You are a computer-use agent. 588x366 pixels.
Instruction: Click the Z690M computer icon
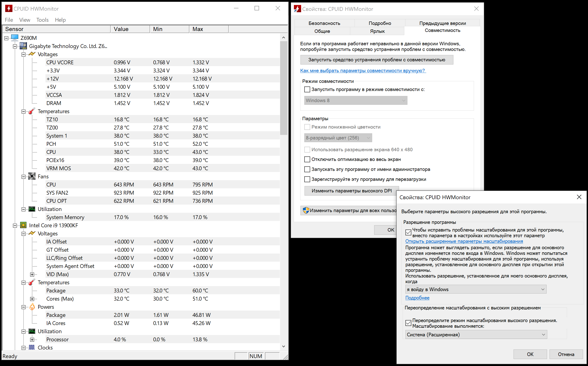(15, 38)
